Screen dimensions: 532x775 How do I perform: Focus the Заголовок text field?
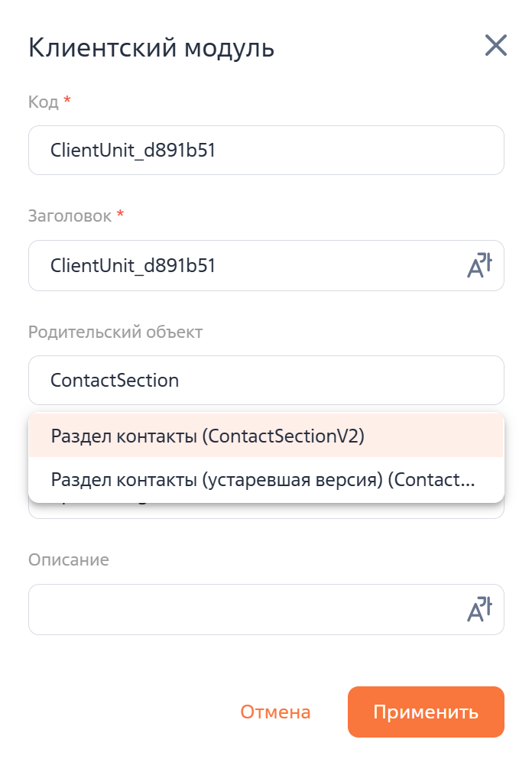tap(245, 266)
